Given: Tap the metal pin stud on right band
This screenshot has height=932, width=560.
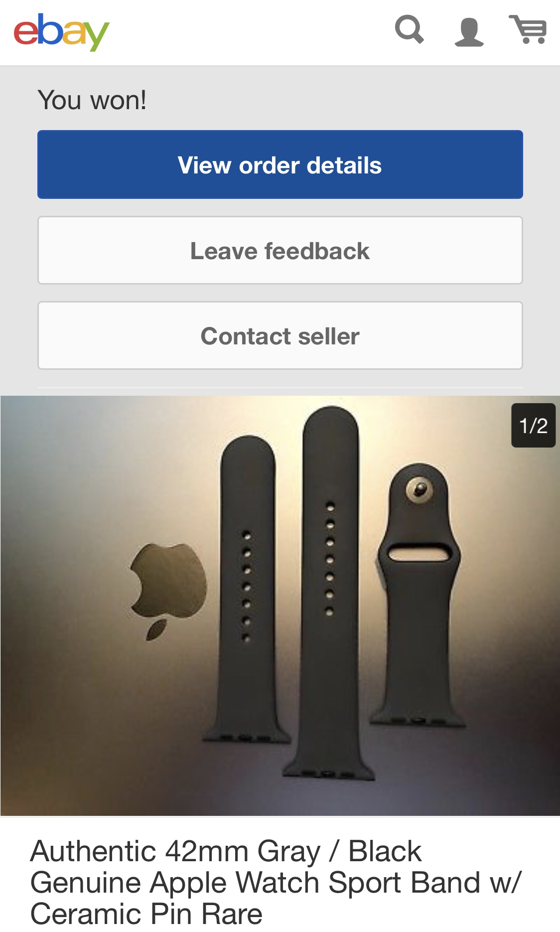Looking at the screenshot, I should coord(419,490).
